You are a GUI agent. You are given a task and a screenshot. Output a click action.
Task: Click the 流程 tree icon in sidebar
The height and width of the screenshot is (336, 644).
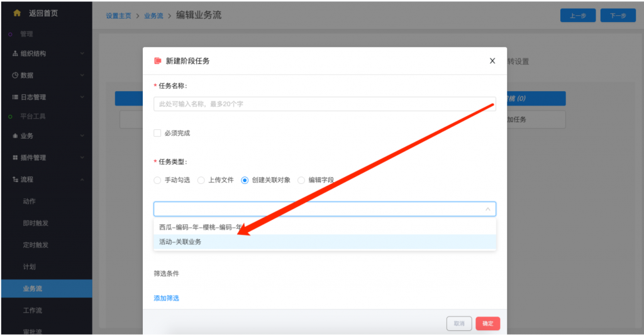[x=15, y=180]
